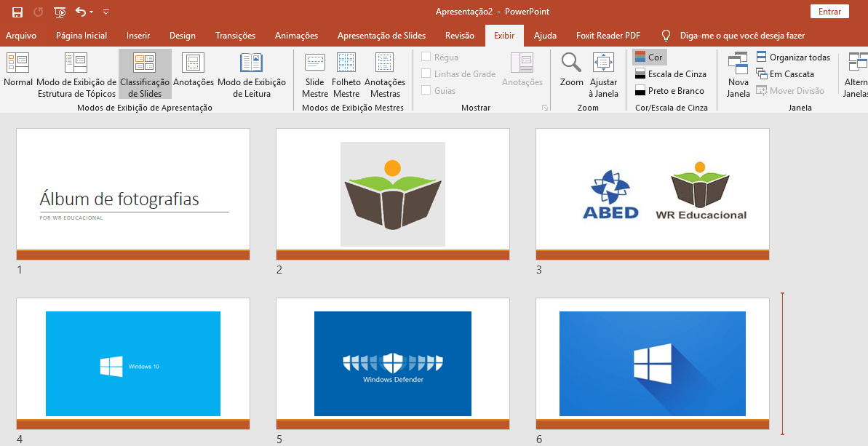
Task: Expand the Mostrar group dialog launcher
Action: point(544,108)
